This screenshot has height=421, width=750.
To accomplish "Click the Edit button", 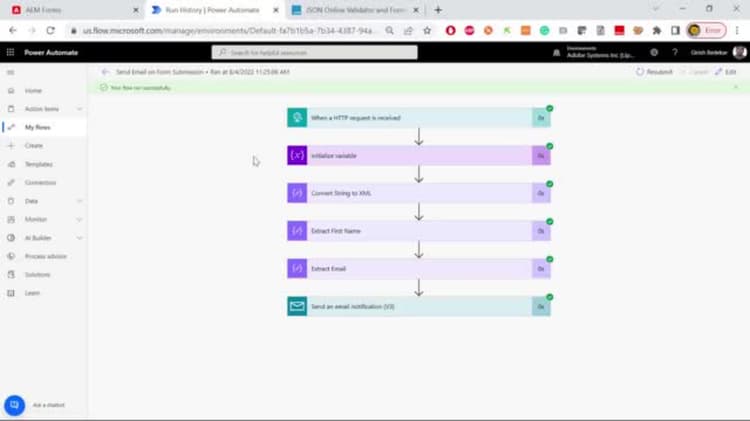I will coord(726,72).
